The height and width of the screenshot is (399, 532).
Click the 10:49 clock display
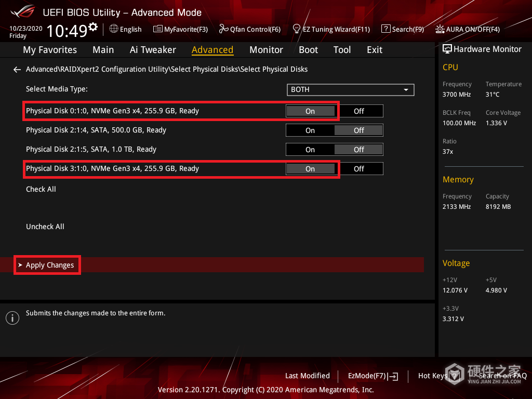click(67, 31)
